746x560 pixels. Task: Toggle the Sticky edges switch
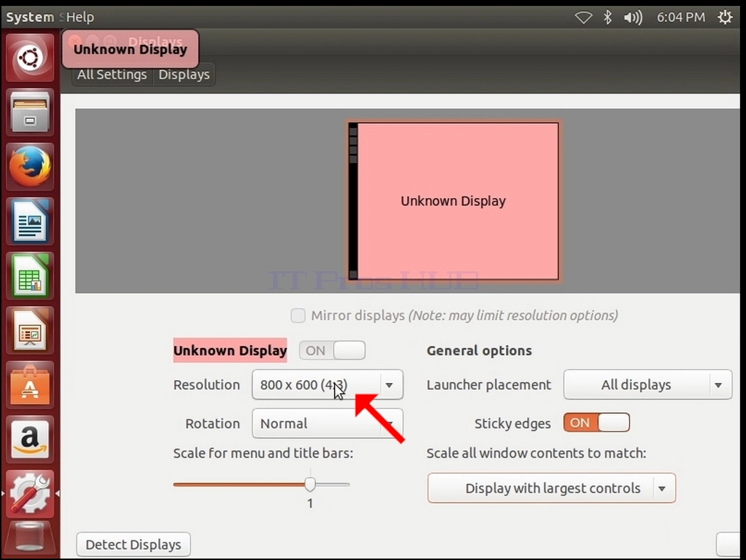click(x=597, y=423)
